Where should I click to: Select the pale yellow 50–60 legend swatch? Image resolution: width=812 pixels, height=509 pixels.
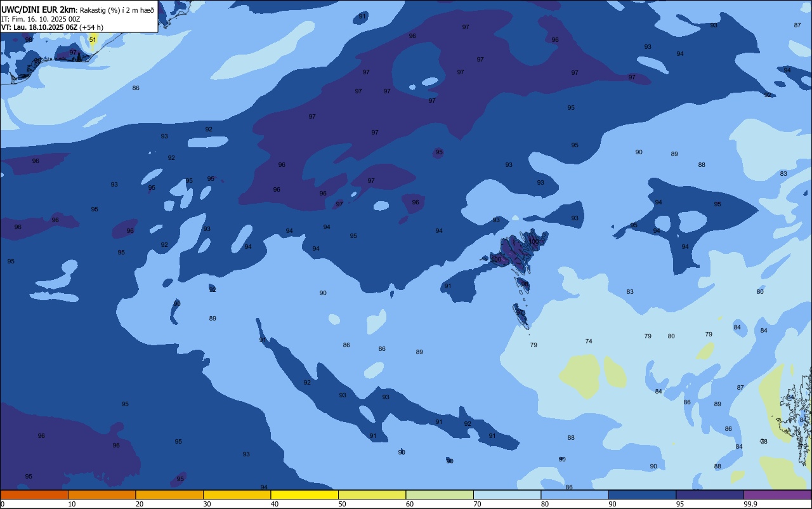click(x=372, y=494)
